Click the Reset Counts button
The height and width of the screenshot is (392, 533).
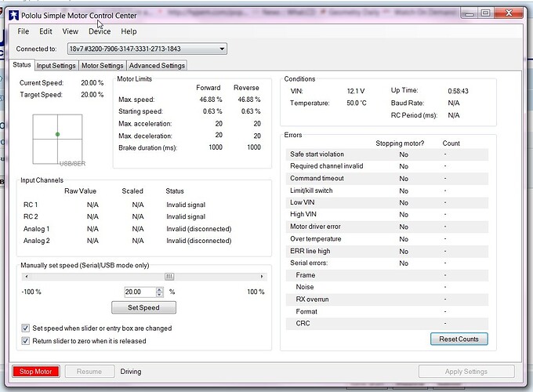pos(459,339)
